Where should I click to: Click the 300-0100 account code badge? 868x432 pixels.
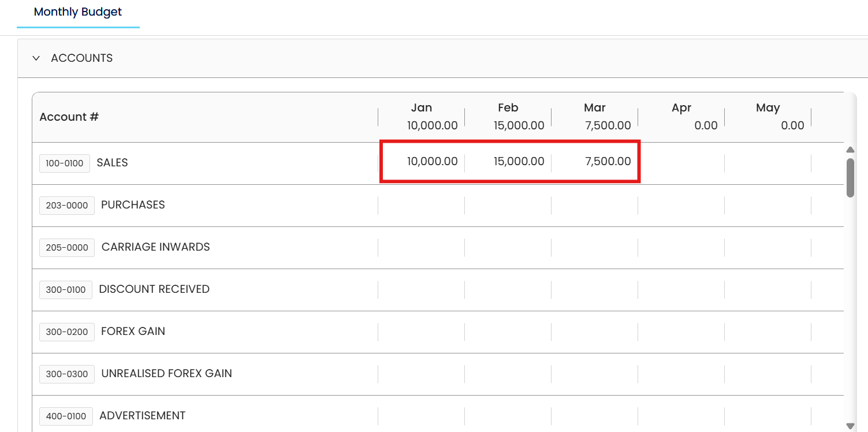point(66,290)
